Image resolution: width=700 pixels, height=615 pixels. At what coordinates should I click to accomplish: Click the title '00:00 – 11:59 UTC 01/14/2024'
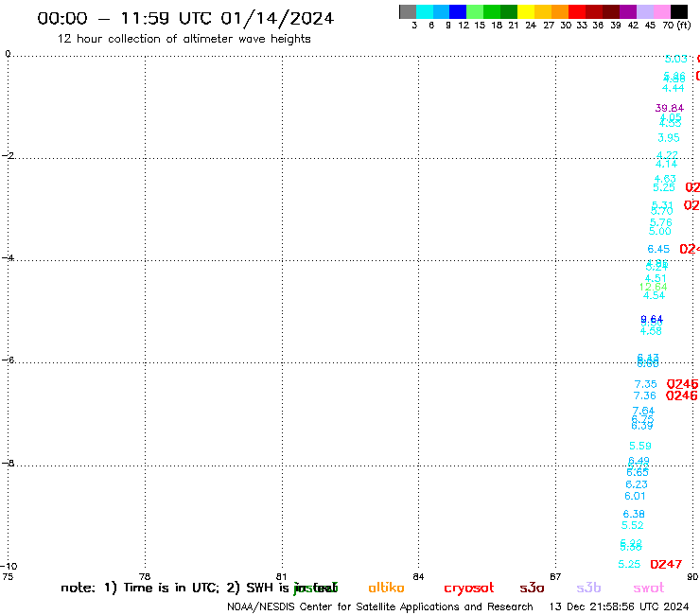pyautogui.click(x=185, y=18)
